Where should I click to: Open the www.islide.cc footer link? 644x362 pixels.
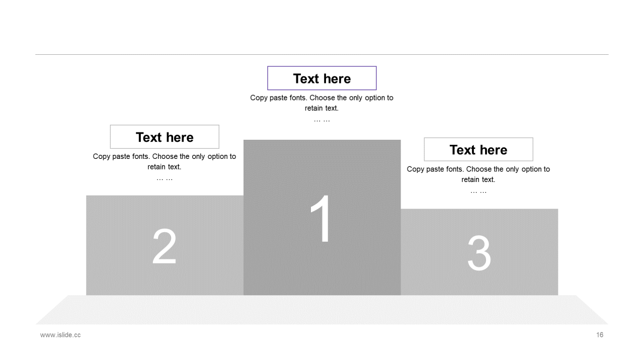(60, 335)
